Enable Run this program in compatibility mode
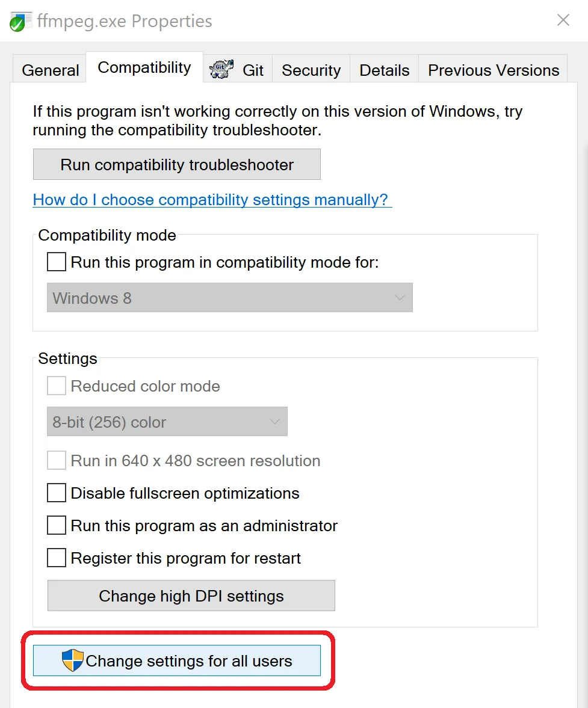The image size is (588, 708). tap(57, 262)
